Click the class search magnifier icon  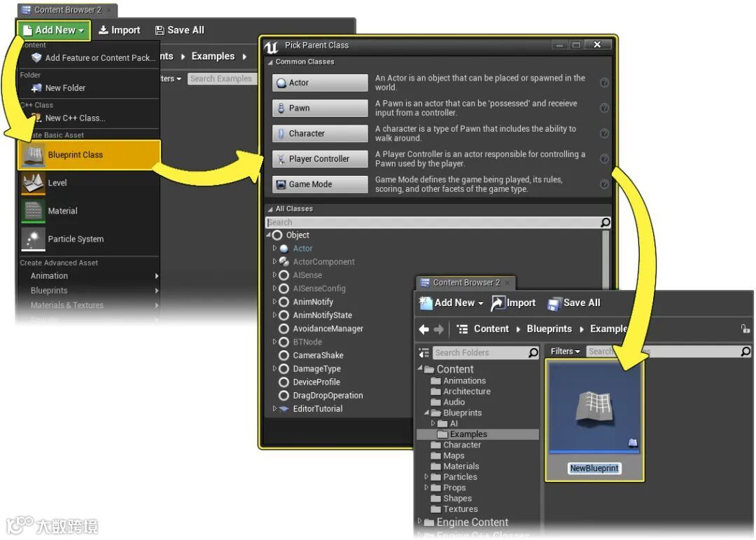point(605,222)
